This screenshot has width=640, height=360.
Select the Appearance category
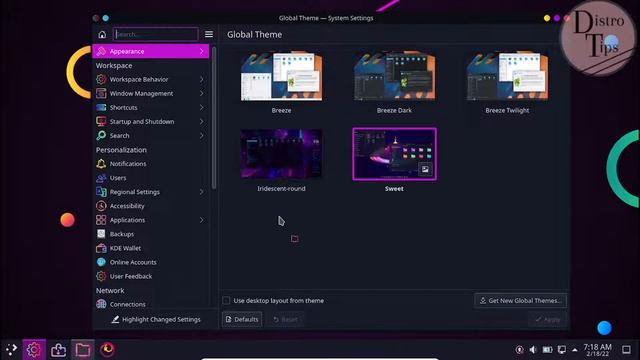click(x=151, y=51)
